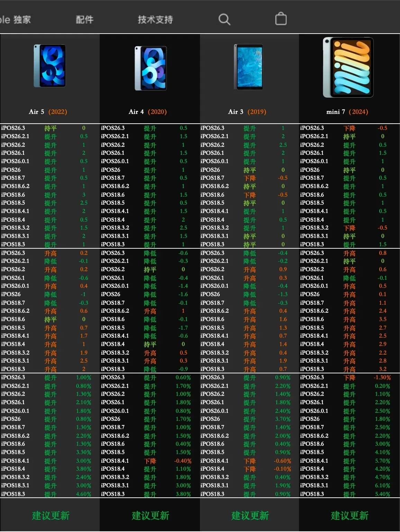Select the 3.30% value in Air 5 column
Image resolution: width=400 pixels, height=532 pixels.
pyautogui.click(x=84, y=452)
